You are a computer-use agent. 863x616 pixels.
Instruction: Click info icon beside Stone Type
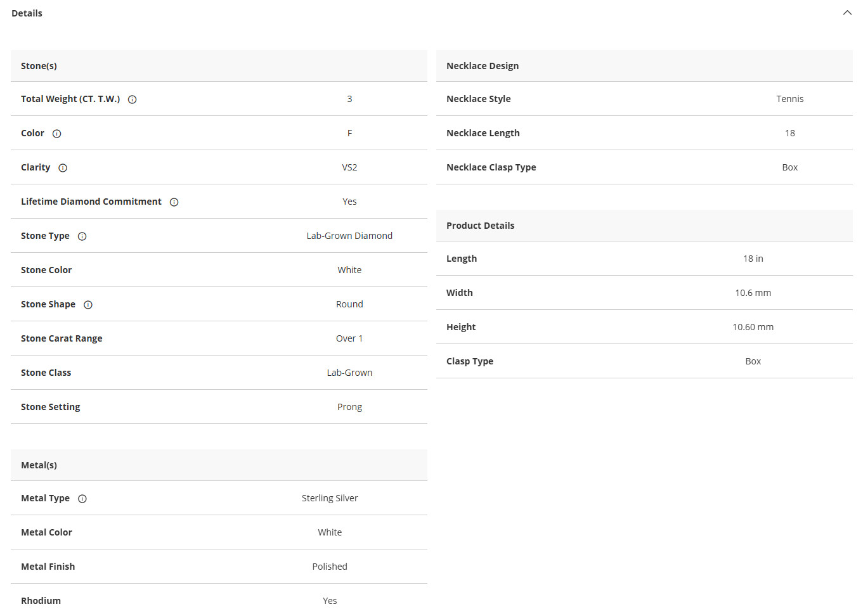(x=82, y=236)
